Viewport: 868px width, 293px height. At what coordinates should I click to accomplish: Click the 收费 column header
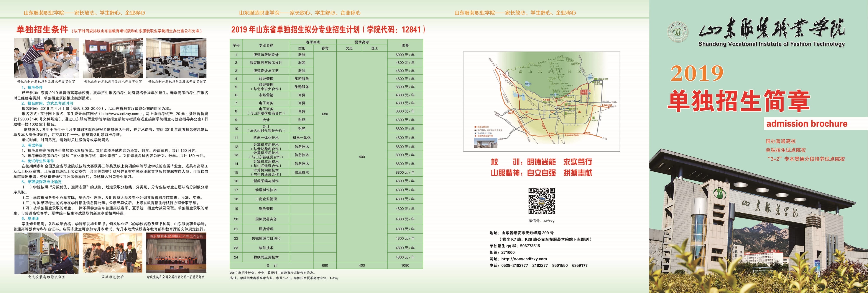tap(405, 46)
